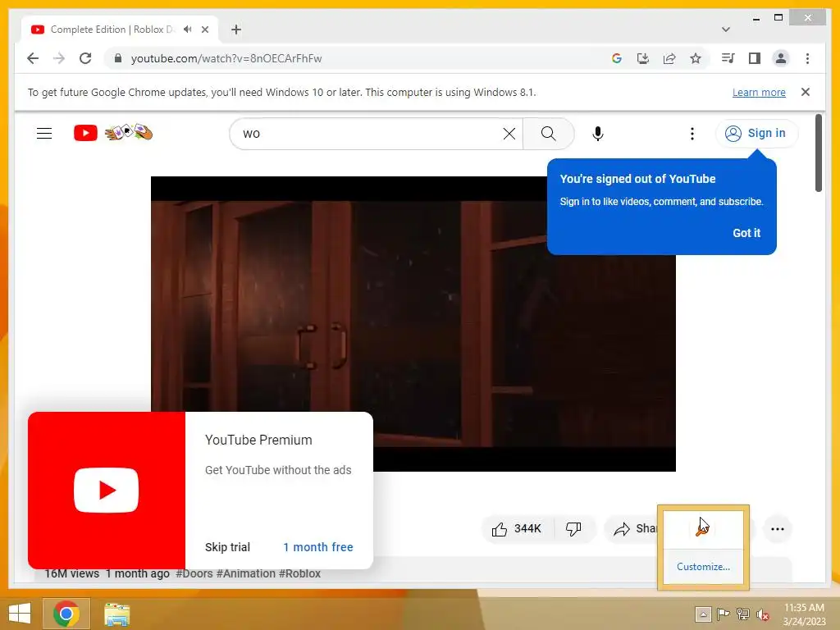Search with your voice microphone

(598, 134)
